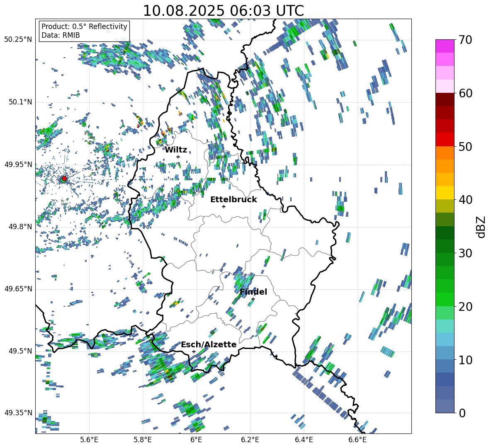The image size is (491, 448).
Task: Click the dark red colorbar segment below 60
Action: click(445, 99)
